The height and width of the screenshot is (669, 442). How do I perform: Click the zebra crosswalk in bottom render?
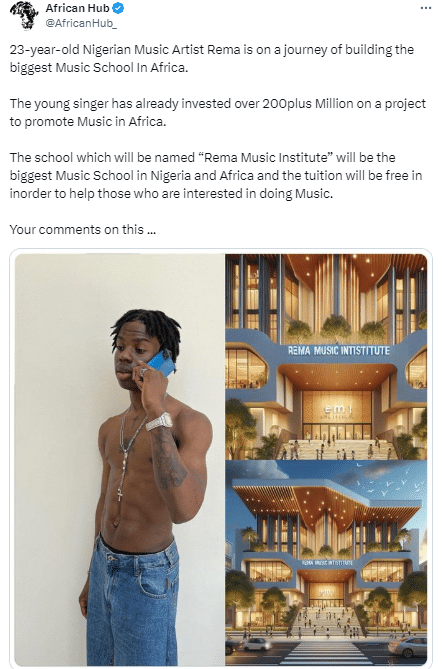[x=327, y=652]
